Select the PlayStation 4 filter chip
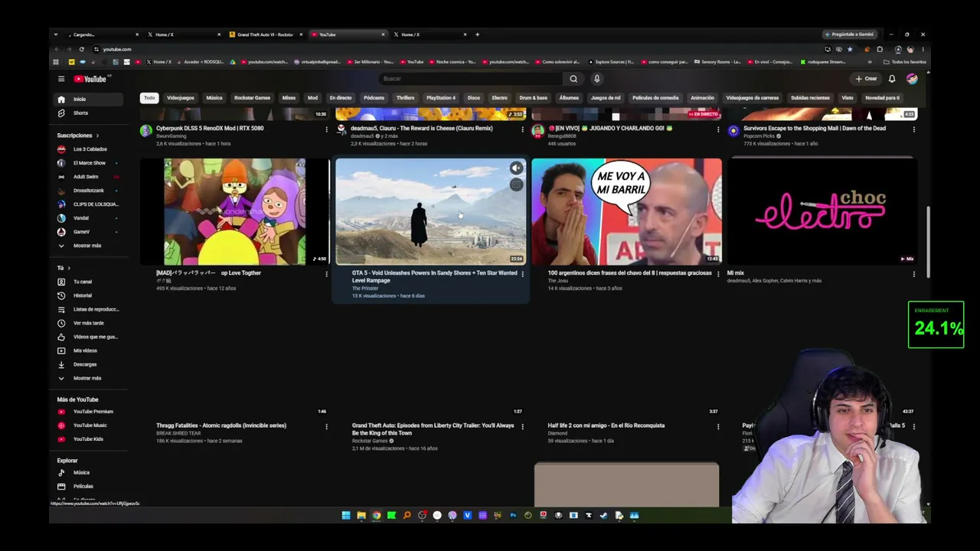 [x=441, y=98]
